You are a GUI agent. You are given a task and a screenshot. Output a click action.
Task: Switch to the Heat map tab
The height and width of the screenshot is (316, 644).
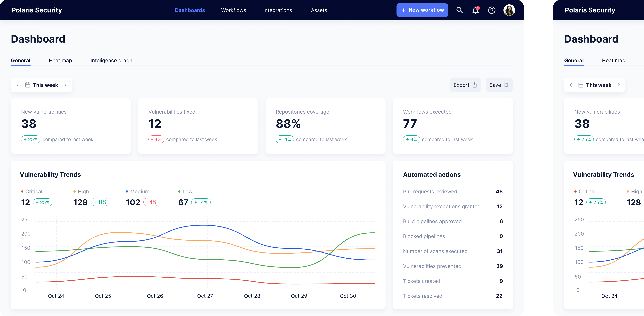point(60,61)
